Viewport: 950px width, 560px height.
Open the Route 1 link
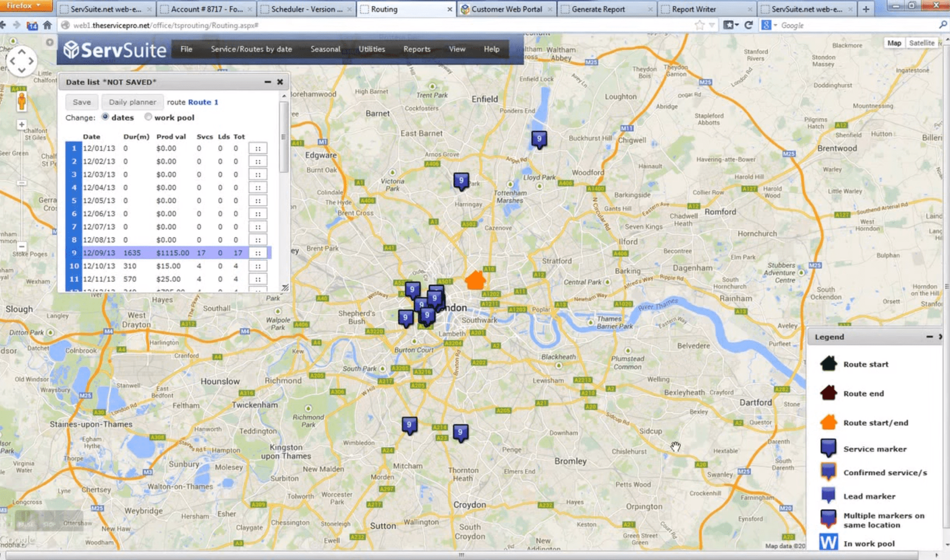tap(203, 102)
